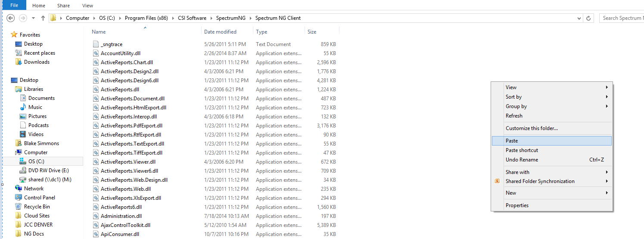
Task: Choose Customize this folder... option
Action: (x=552, y=128)
